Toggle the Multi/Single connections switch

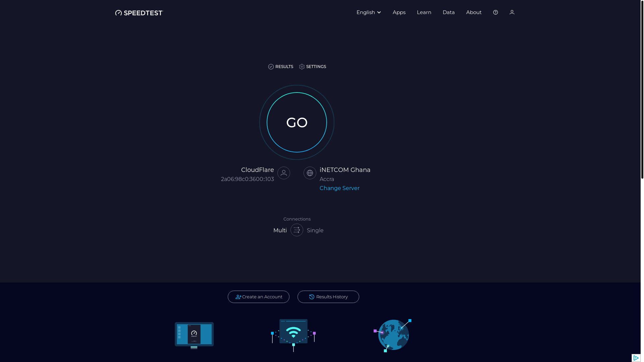[x=297, y=230]
